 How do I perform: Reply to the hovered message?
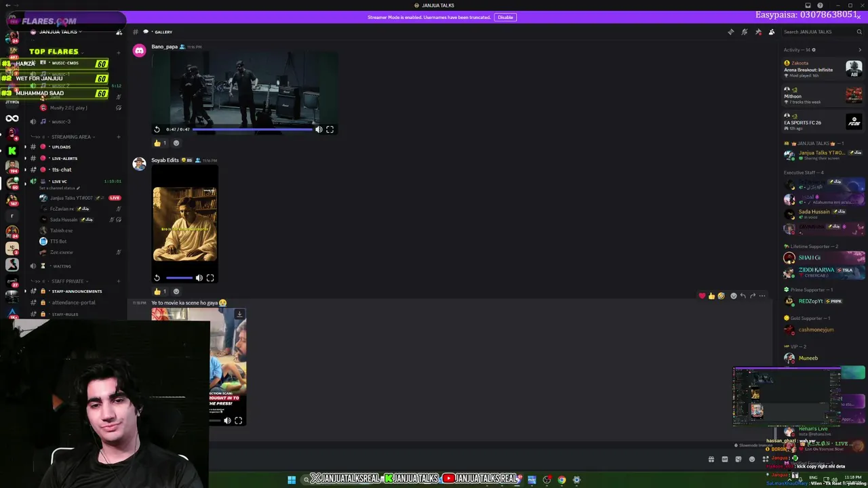[743, 296]
